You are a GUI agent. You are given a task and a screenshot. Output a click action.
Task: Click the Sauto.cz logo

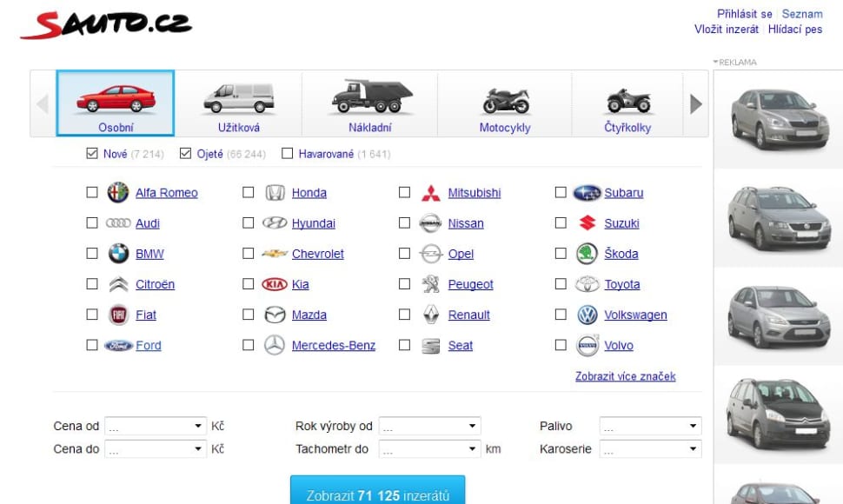[106, 24]
